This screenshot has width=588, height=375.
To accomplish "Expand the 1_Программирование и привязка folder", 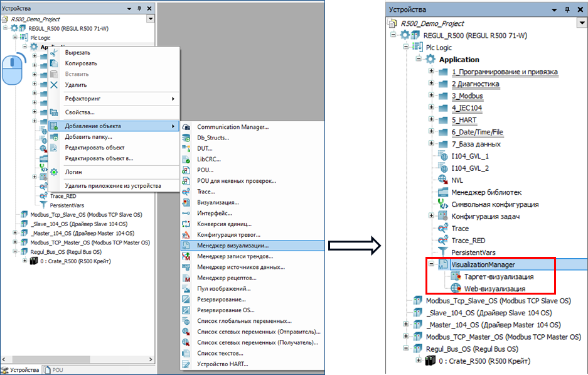I will (432, 72).
